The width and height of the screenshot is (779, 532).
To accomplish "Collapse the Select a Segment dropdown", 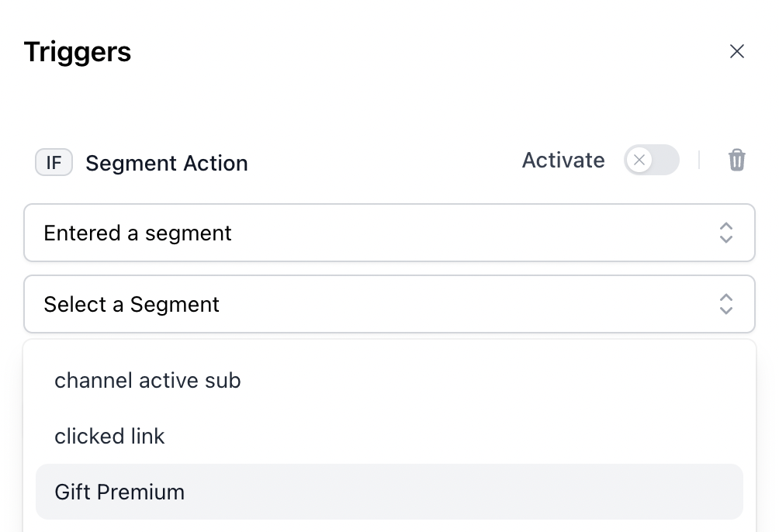I will 389,304.
